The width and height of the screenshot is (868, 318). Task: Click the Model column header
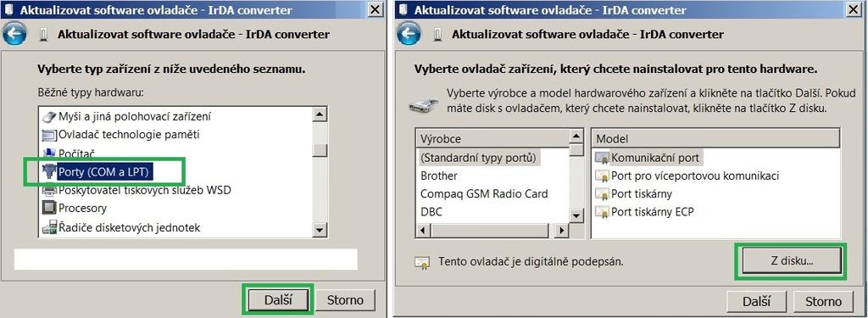715,139
